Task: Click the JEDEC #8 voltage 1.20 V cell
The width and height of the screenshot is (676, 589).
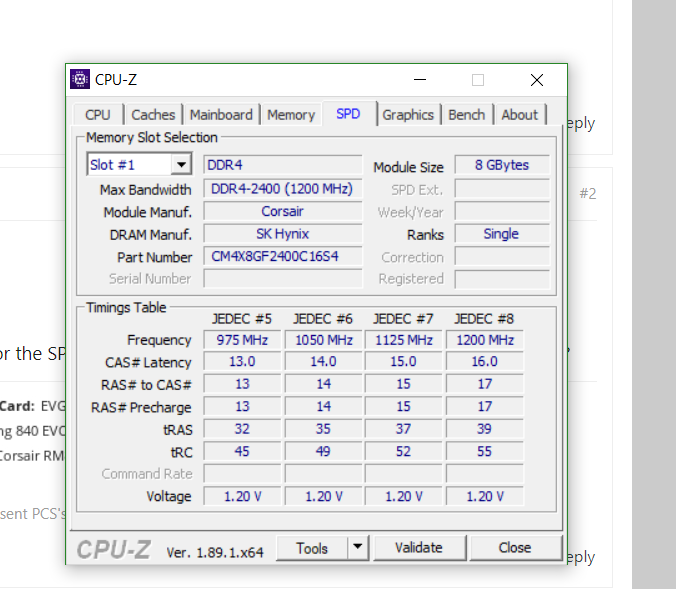Action: (485, 496)
